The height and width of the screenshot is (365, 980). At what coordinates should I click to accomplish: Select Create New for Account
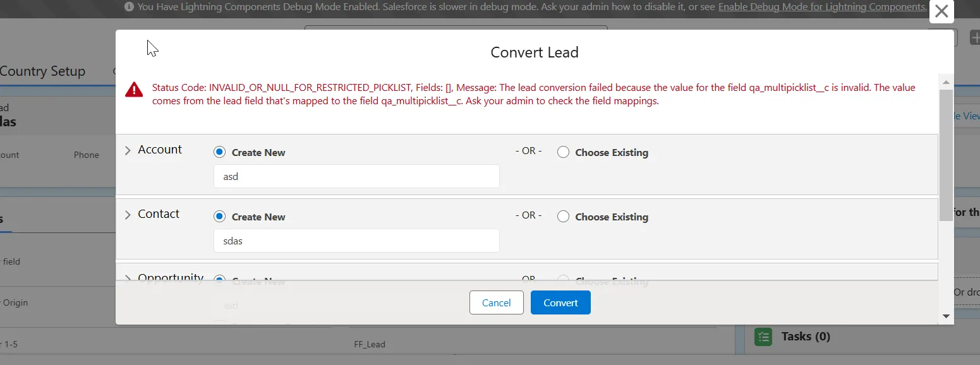219,152
